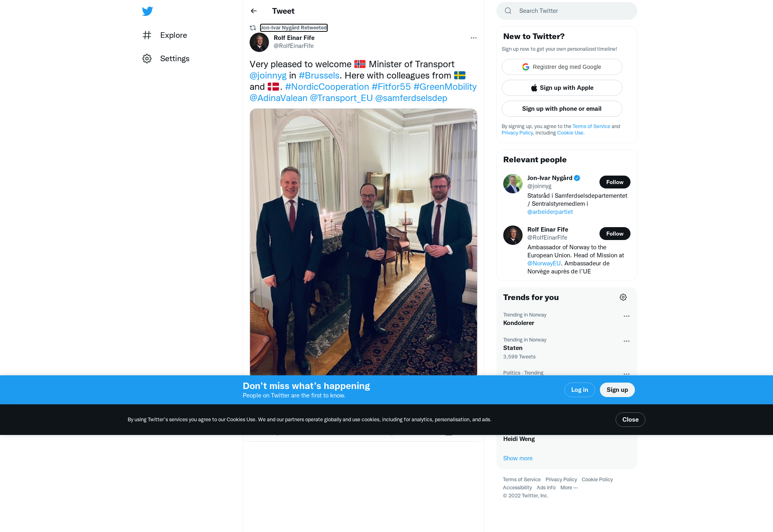Expand the footer More menu
The image size is (773, 532).
click(569, 488)
